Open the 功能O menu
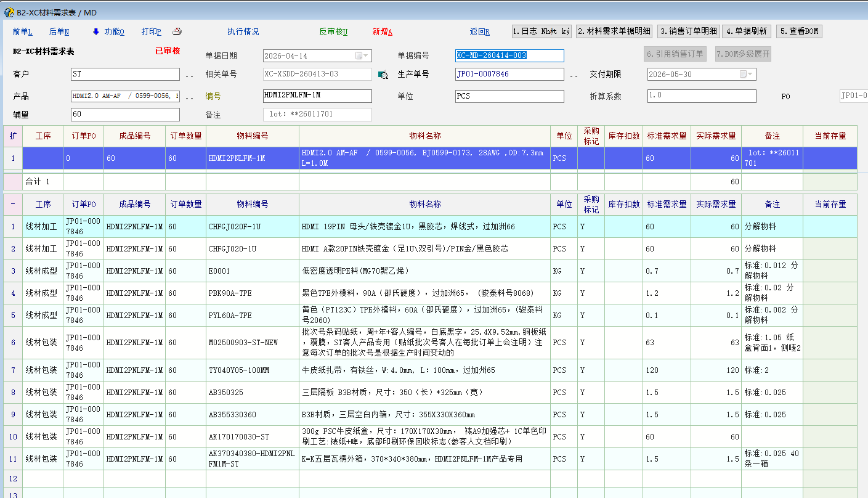This screenshot has height=498, width=868. tap(114, 32)
